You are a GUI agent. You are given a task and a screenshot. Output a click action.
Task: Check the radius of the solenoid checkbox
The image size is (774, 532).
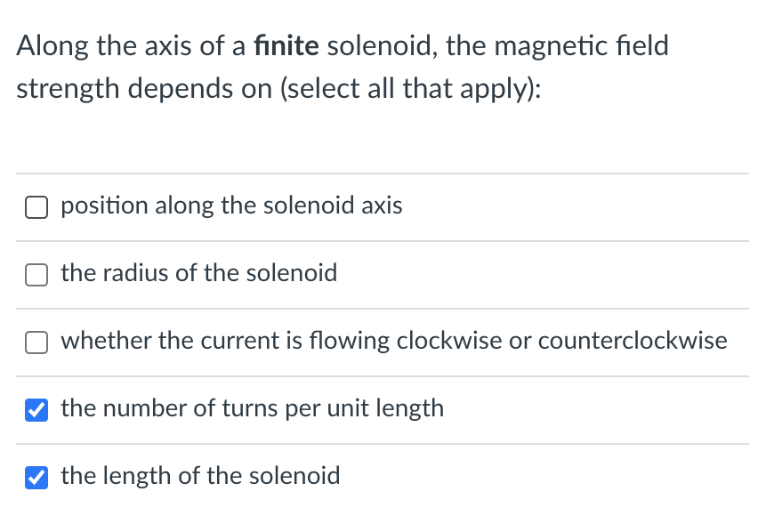click(x=36, y=275)
